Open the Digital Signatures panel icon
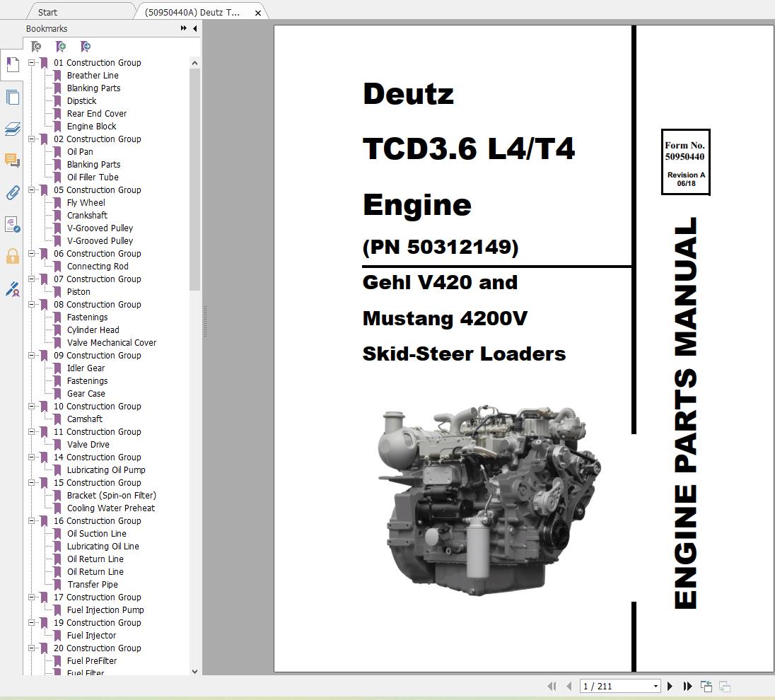Viewport: 775px width, 700px height. (12, 224)
